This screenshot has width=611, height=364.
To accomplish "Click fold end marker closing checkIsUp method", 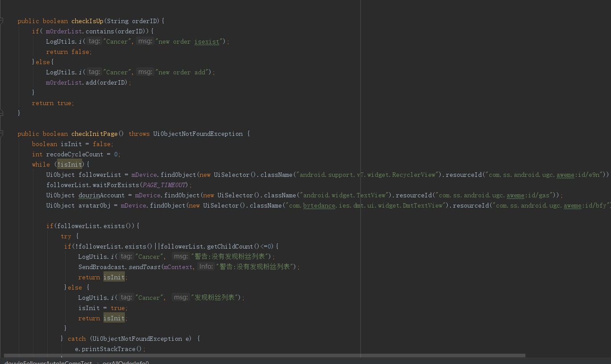I will point(2,113).
